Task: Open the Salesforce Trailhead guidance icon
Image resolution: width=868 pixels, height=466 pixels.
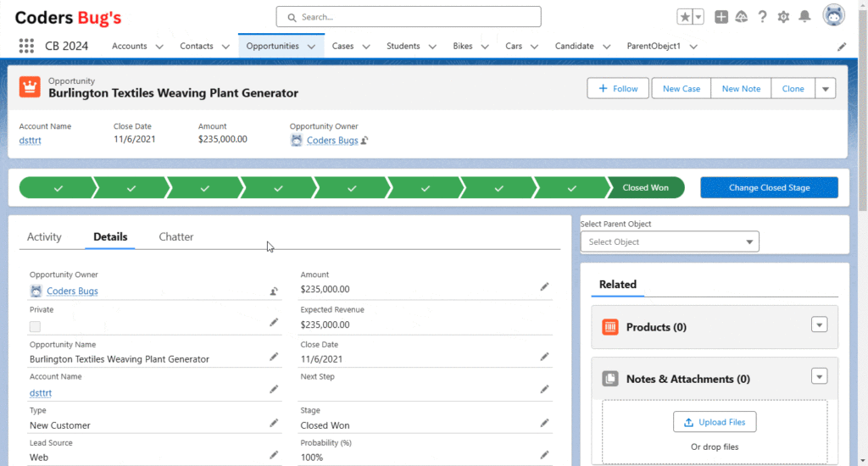Action: 742,17
